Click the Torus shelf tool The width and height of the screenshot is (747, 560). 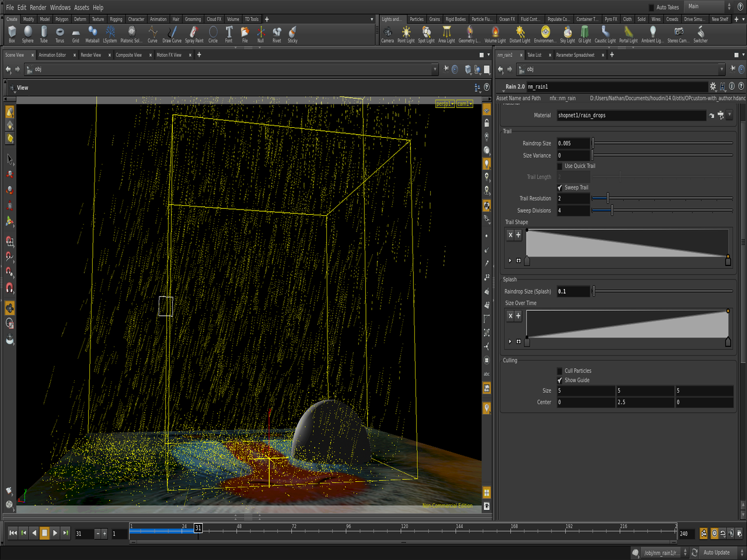point(60,33)
